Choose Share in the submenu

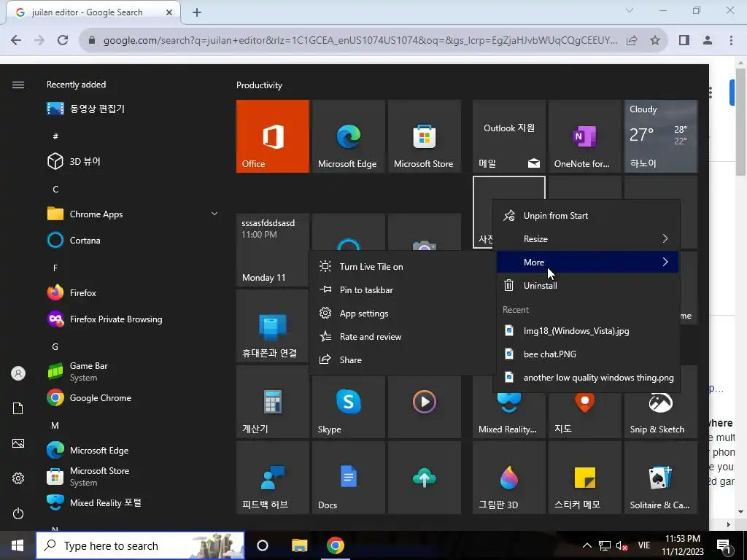point(402,360)
